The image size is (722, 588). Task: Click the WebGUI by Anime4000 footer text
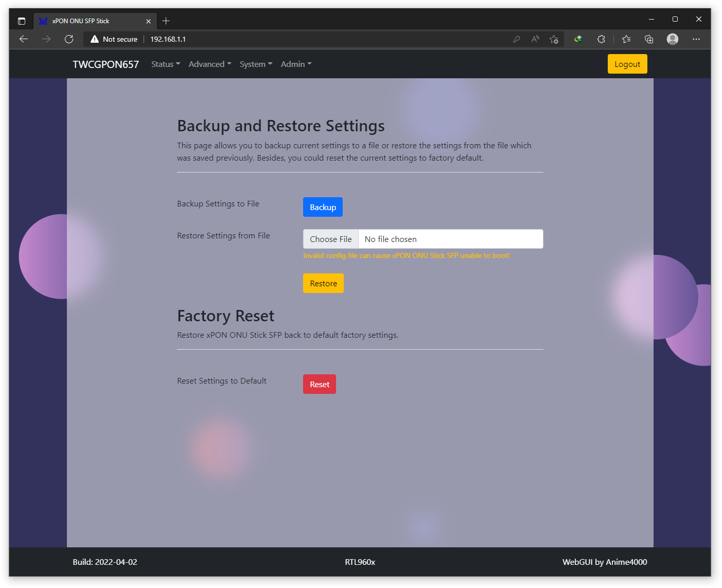tap(605, 562)
